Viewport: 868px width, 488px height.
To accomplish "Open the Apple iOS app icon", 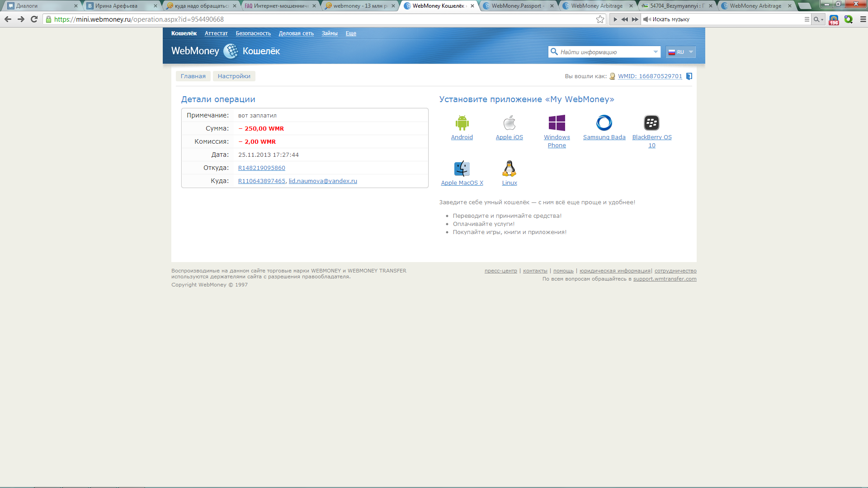I will [509, 123].
